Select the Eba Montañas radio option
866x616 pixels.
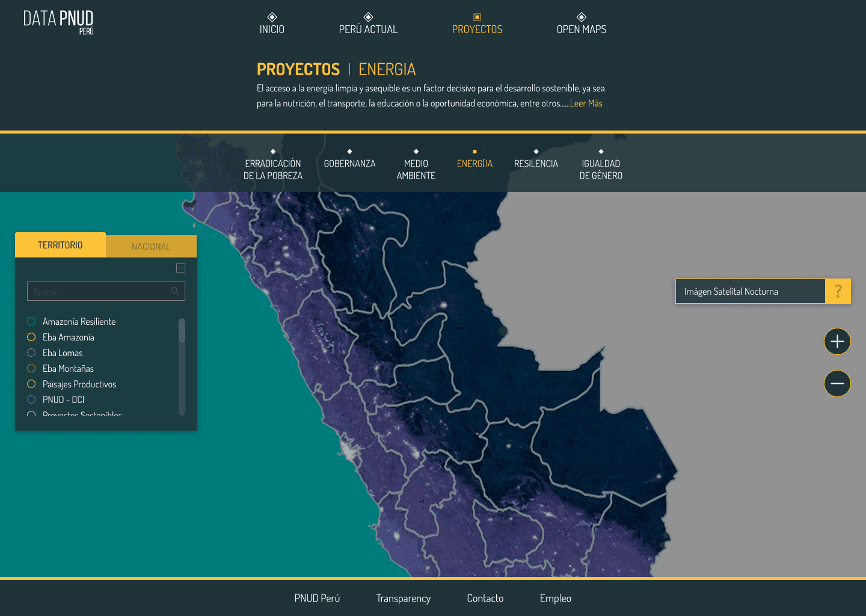(x=31, y=368)
